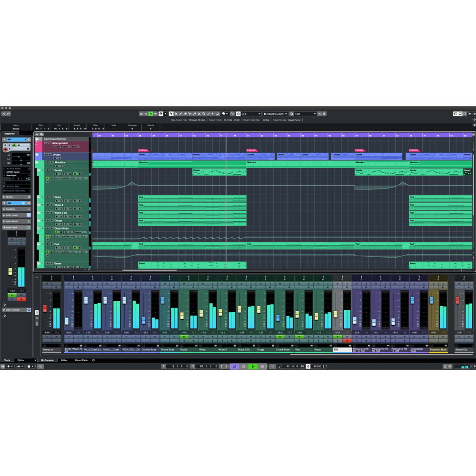The width and height of the screenshot is (476, 476).
Task: Expand the Chords inspector section
Action: pyautogui.click(x=16, y=197)
